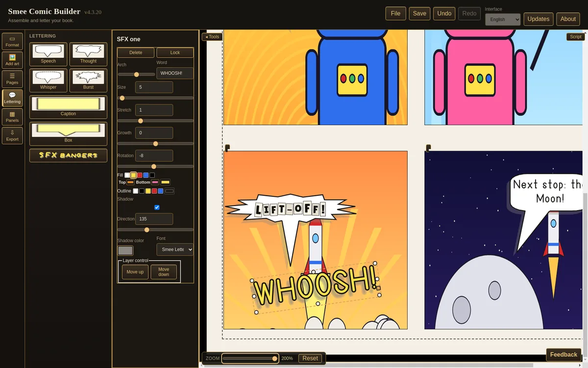Viewport: 588px width, 368px height.
Task: Set Outline color to white
Action: pos(136,191)
